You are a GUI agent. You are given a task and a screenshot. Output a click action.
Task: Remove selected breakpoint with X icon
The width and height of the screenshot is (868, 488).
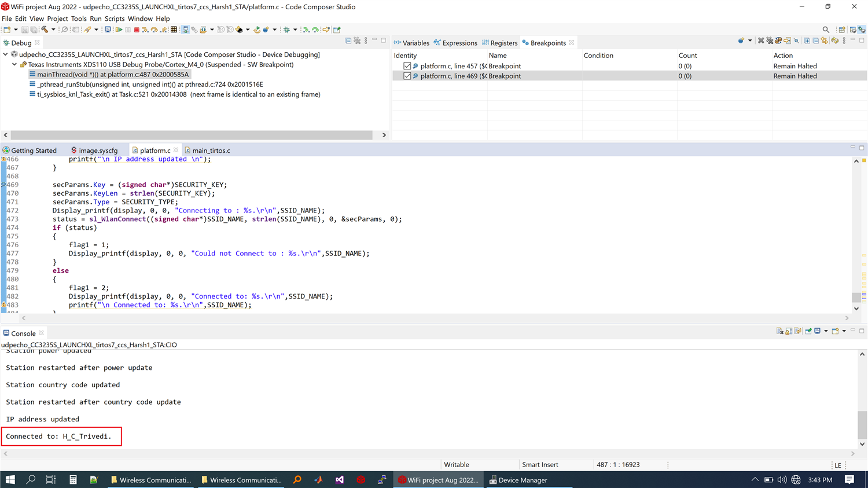[760, 41]
